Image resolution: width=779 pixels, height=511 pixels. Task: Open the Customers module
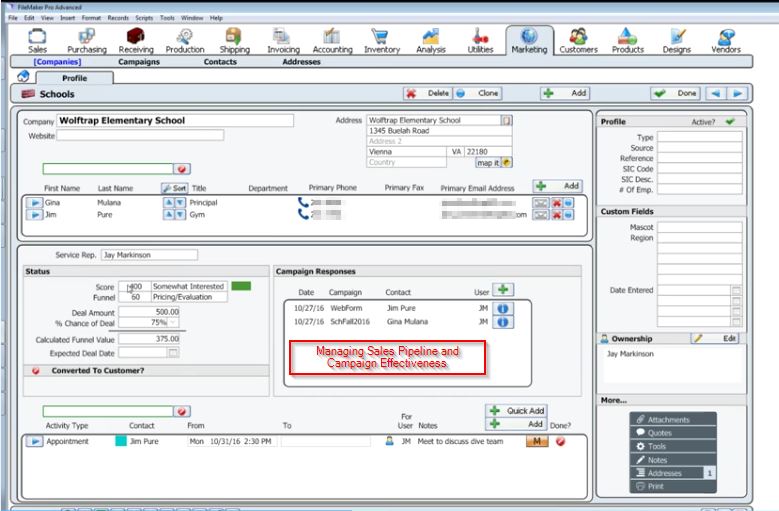pyautogui.click(x=578, y=41)
